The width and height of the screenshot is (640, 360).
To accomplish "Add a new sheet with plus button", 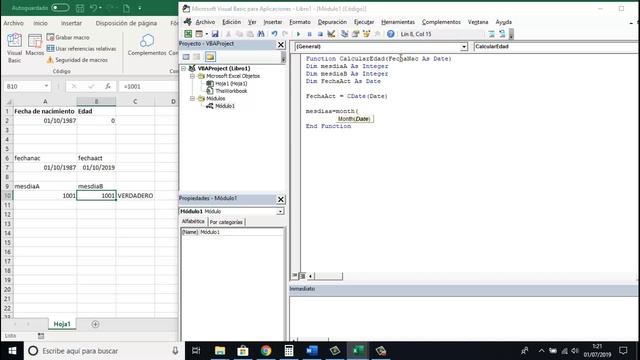I will [x=95, y=324].
